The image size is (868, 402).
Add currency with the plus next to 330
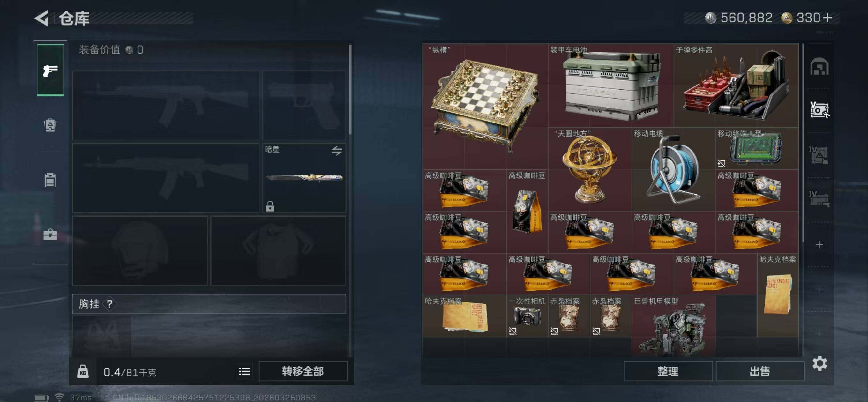(x=827, y=18)
